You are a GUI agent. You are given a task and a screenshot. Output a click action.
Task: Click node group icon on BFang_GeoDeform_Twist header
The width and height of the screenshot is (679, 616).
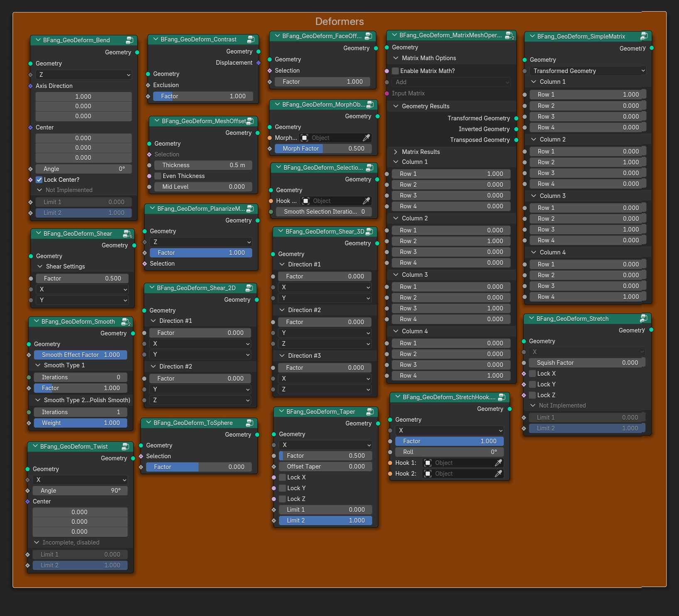(125, 447)
